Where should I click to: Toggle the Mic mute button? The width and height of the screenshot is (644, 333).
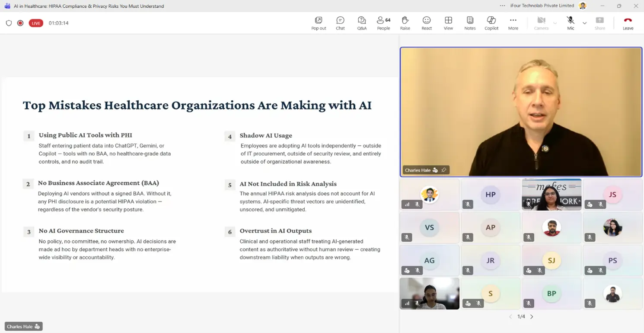coord(571,23)
